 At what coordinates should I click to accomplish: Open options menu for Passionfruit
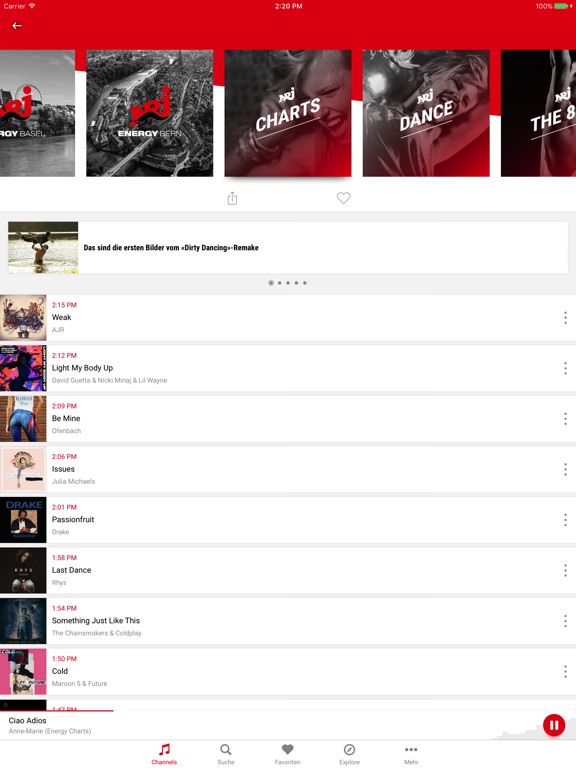pos(565,520)
